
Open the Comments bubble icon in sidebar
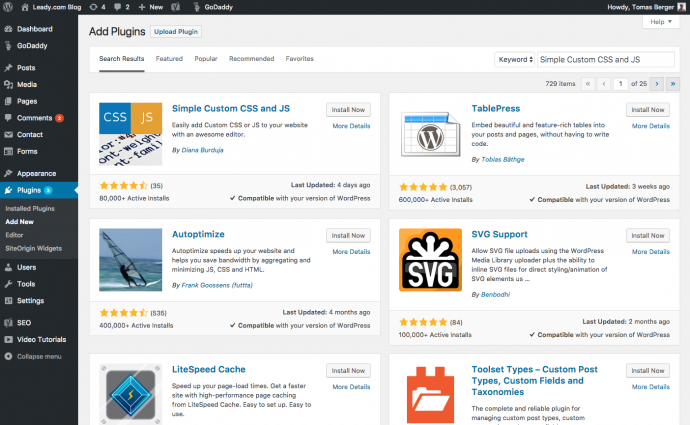coord(8,118)
